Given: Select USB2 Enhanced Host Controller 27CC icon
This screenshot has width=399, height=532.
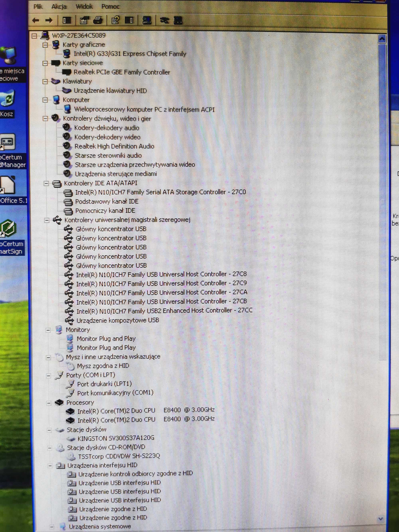Looking at the screenshot, I should pos(69,311).
